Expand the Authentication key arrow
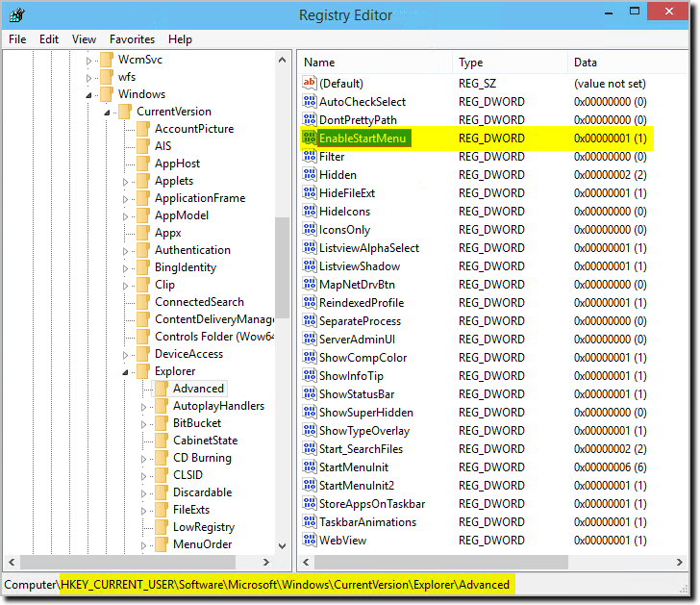 pyautogui.click(x=125, y=251)
